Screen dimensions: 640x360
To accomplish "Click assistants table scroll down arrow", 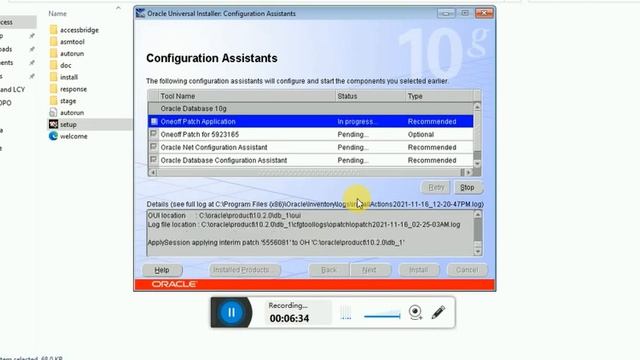I will tap(477, 163).
